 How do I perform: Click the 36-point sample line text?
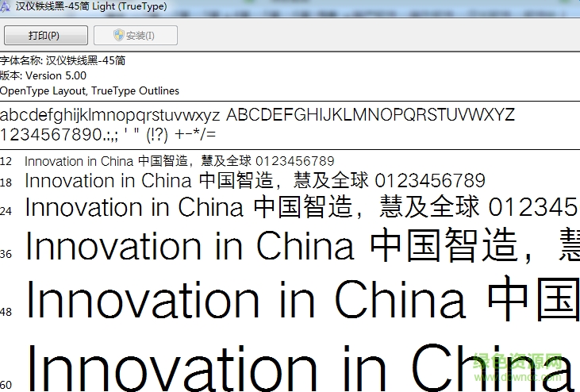(x=302, y=245)
